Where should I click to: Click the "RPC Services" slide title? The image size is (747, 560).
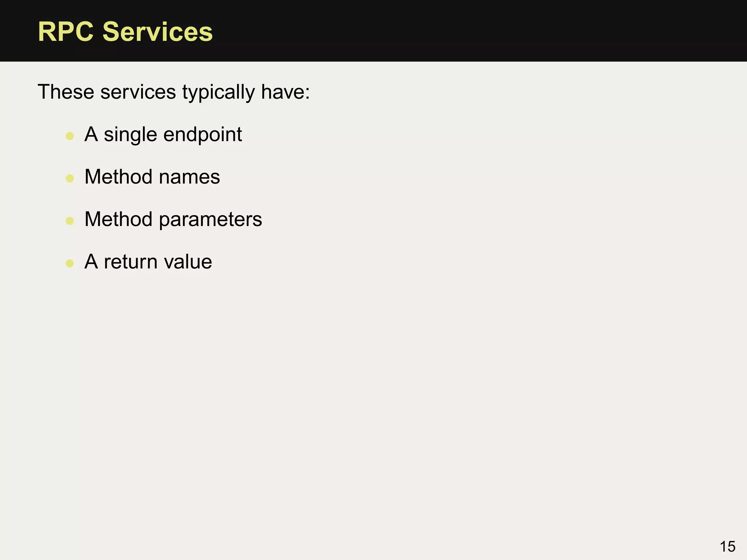[x=125, y=32]
